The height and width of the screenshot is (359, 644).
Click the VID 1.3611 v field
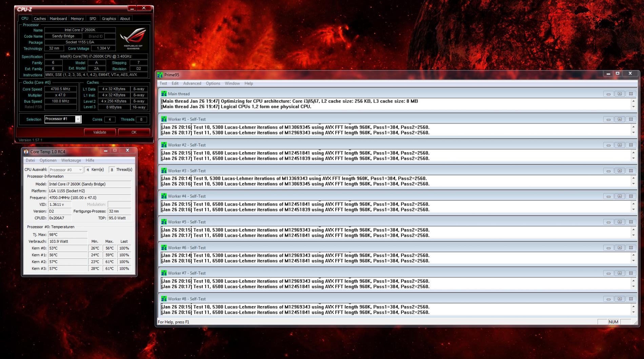(60, 205)
